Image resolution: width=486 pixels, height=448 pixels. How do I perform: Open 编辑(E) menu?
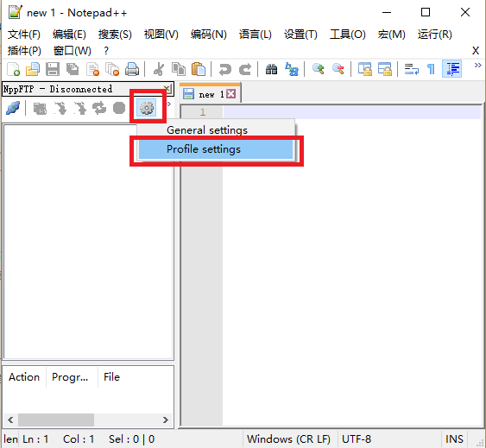[69, 35]
